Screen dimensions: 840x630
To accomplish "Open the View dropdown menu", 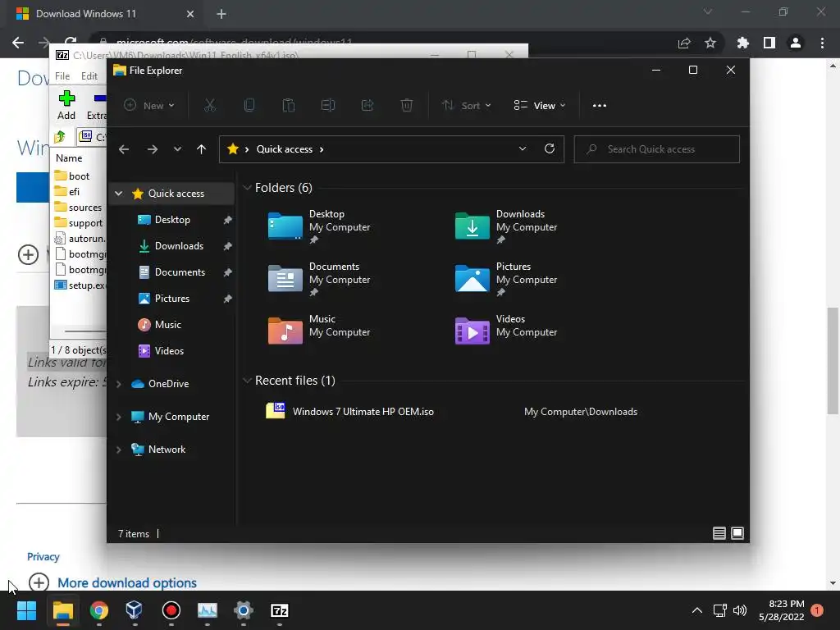I will coord(540,106).
